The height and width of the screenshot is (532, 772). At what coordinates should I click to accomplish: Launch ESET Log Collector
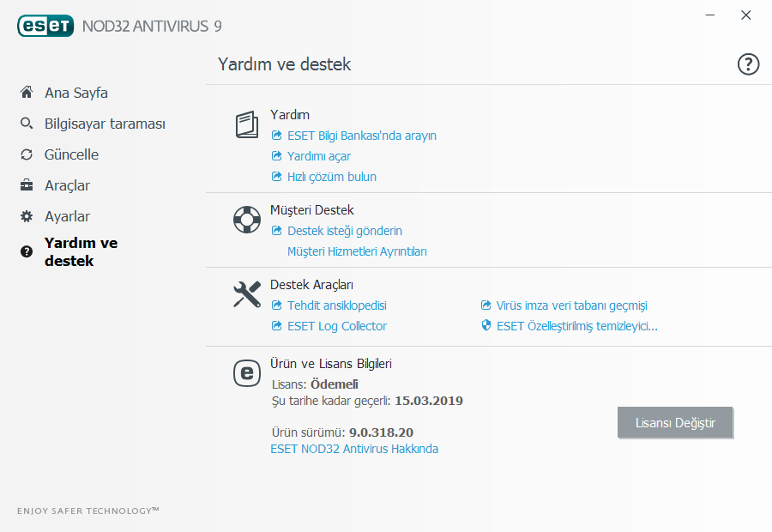(337, 326)
